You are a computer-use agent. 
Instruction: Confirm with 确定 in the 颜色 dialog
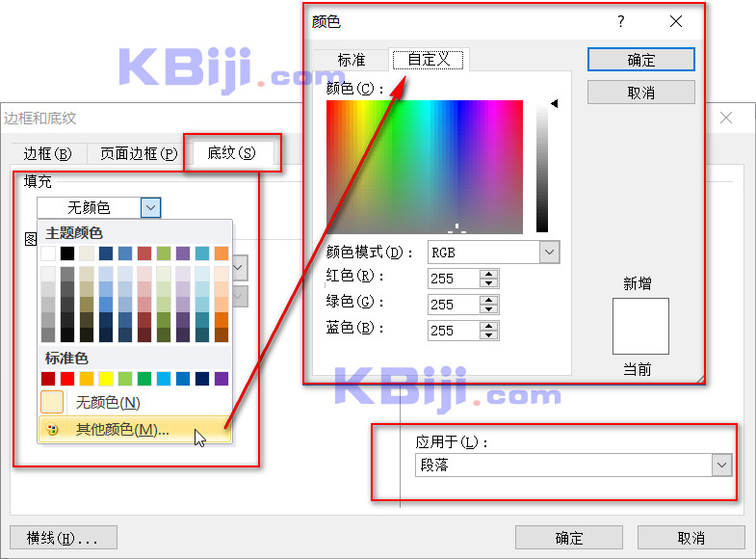640,60
